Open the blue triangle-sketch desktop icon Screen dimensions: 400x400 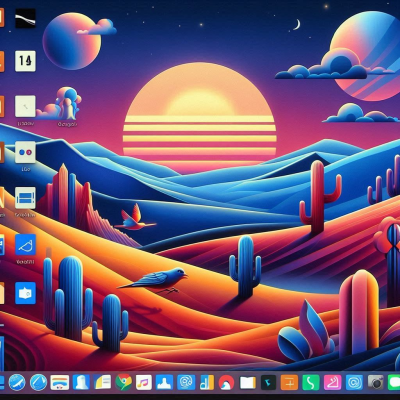[x=25, y=245]
